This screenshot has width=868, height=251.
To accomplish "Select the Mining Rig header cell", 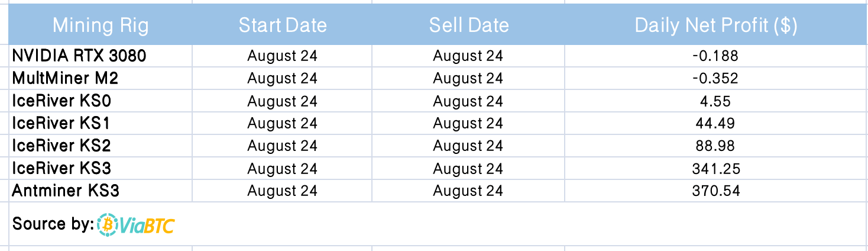I will click(x=101, y=25).
